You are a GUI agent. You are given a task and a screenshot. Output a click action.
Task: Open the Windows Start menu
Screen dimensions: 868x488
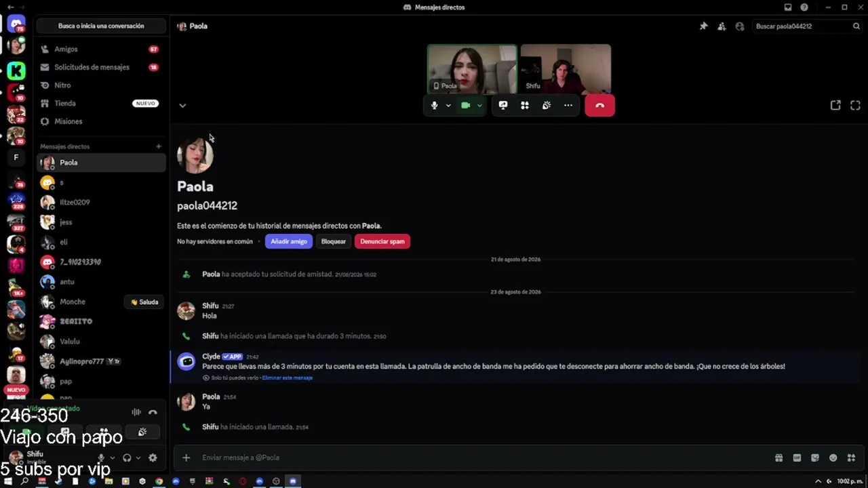click(8, 481)
